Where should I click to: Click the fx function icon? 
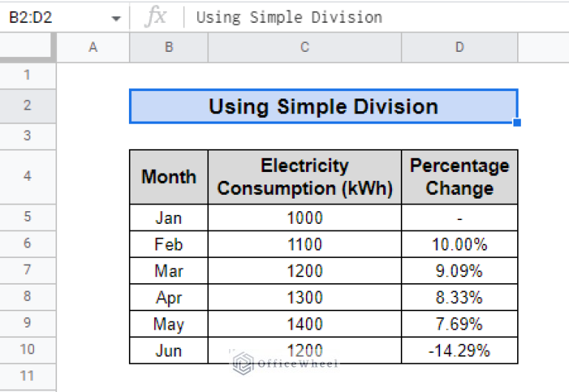coord(156,16)
